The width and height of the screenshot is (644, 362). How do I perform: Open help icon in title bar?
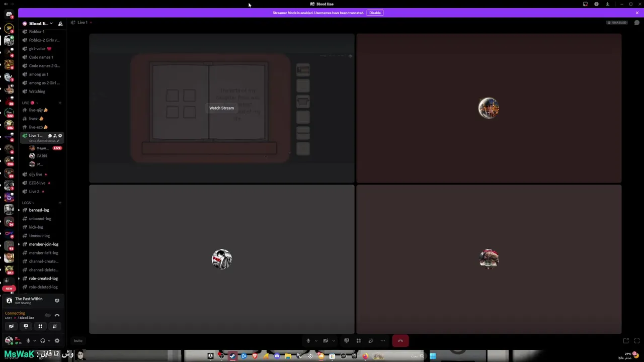(x=596, y=4)
